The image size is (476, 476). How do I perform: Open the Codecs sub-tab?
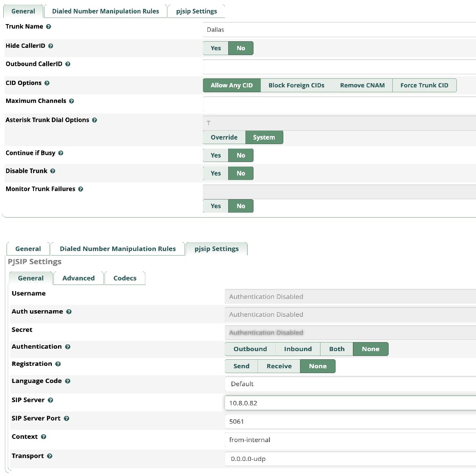(125, 278)
